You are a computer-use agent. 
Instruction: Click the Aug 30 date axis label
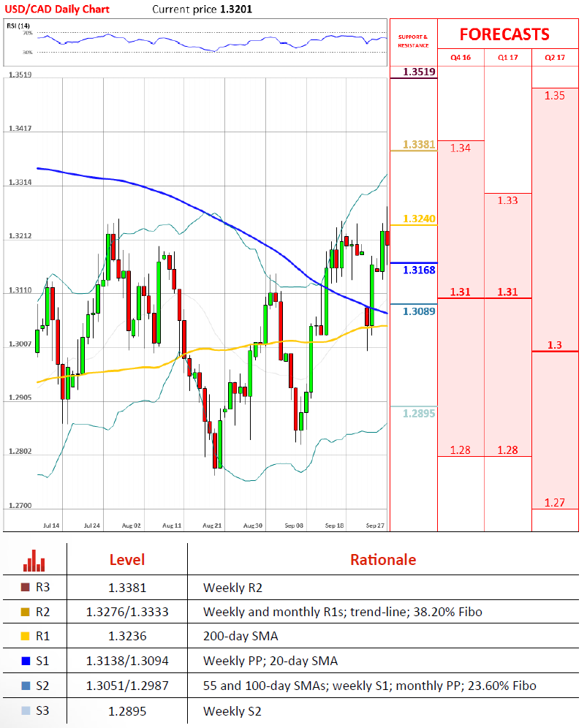point(253,526)
